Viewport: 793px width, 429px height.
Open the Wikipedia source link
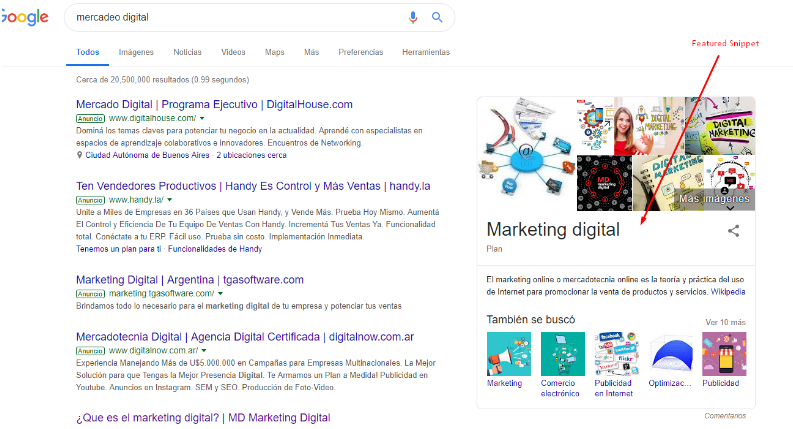tap(728, 292)
